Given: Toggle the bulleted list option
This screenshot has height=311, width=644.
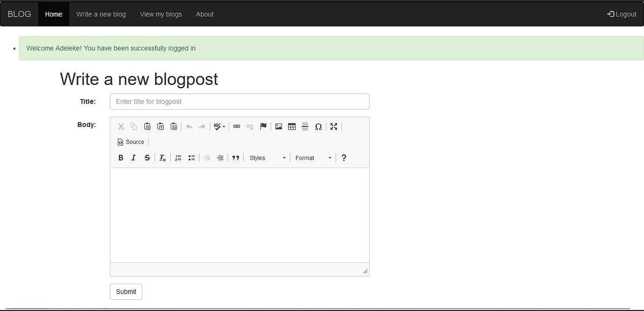Looking at the screenshot, I should click(x=192, y=157).
